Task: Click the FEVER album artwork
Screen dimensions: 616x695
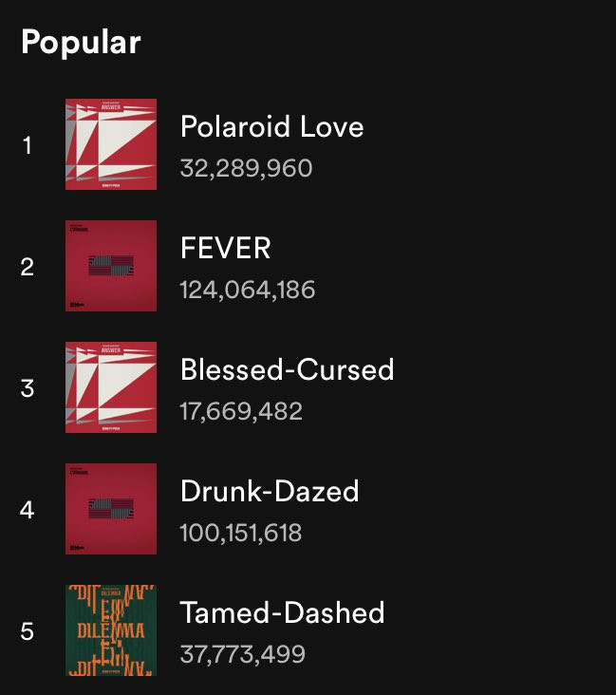Action: [111, 266]
